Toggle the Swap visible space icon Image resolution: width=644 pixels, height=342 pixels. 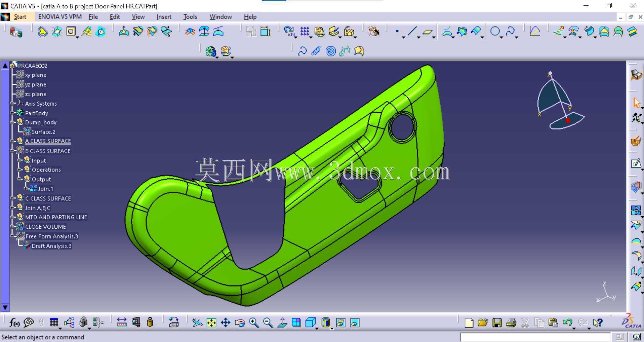(355, 323)
